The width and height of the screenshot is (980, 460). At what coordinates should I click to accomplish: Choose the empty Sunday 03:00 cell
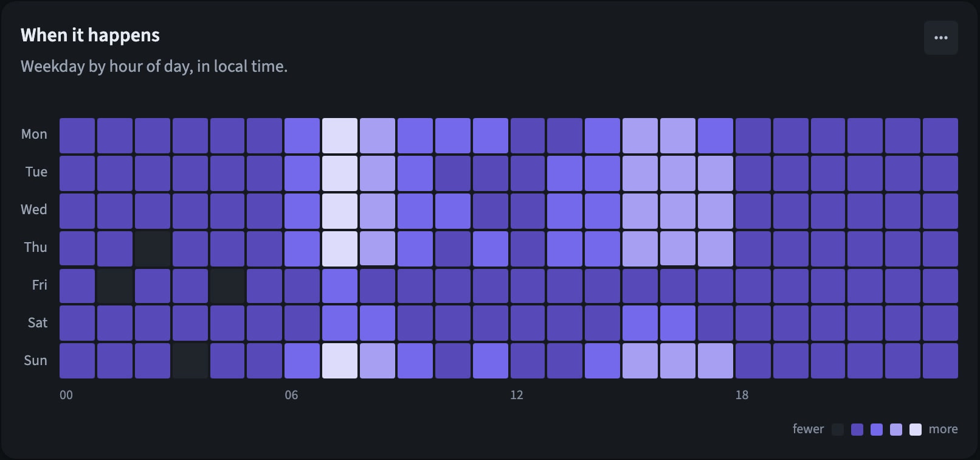190,361
